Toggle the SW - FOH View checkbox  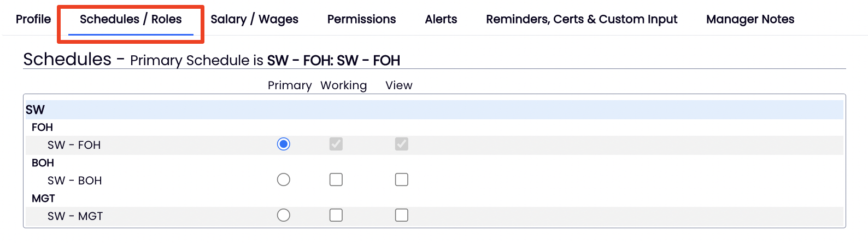pos(402,144)
